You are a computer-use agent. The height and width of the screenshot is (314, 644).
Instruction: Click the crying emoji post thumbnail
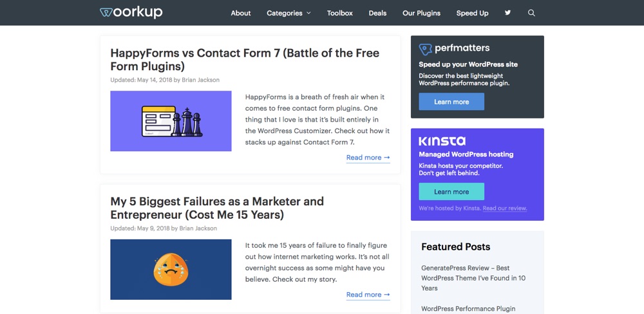(x=171, y=270)
